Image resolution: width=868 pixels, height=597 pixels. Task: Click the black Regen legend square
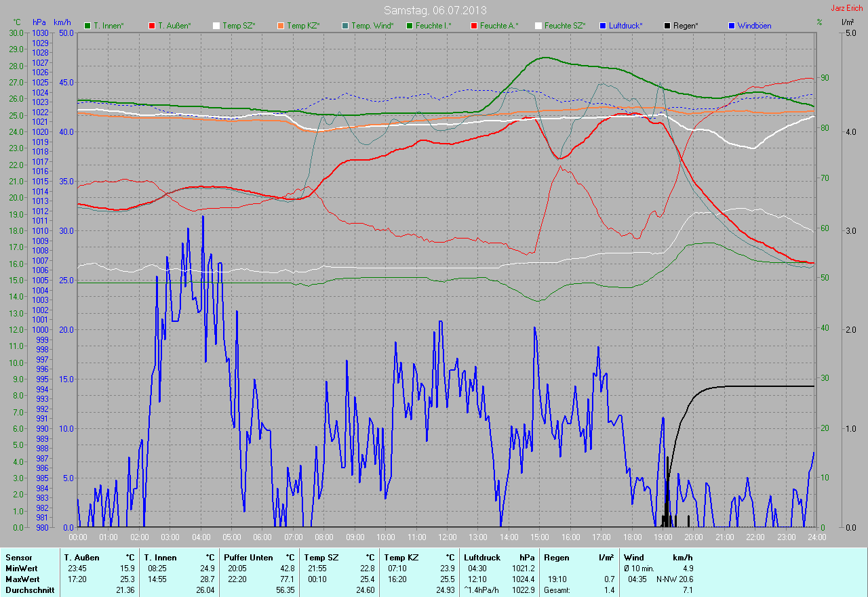[667, 26]
